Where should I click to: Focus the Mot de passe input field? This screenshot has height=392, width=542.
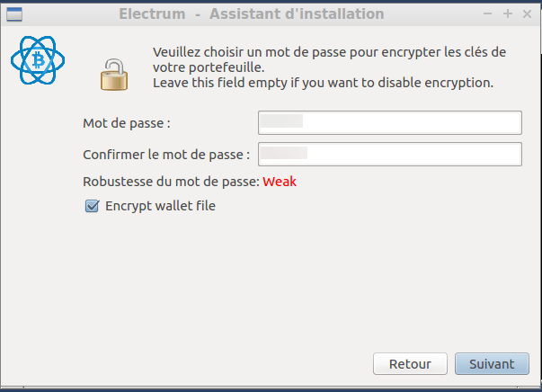tap(390, 122)
